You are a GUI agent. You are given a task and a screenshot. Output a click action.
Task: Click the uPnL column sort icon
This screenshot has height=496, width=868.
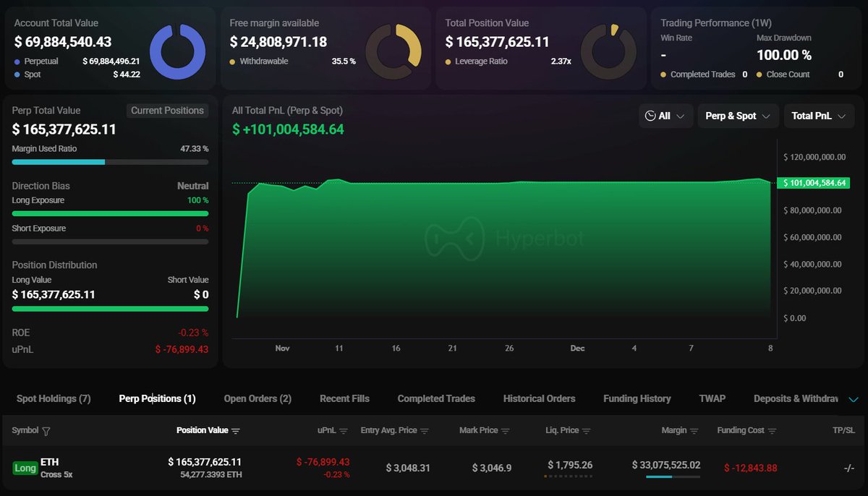[344, 431]
